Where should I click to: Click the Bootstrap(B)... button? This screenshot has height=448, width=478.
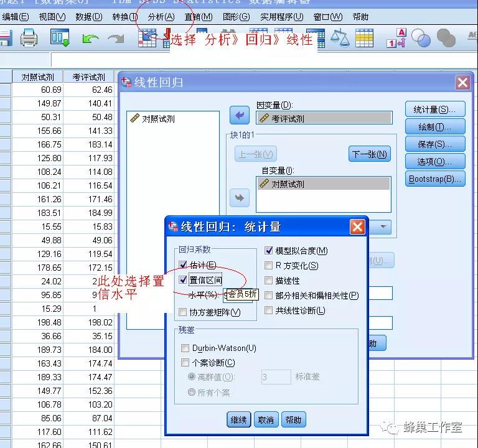pyautogui.click(x=435, y=179)
